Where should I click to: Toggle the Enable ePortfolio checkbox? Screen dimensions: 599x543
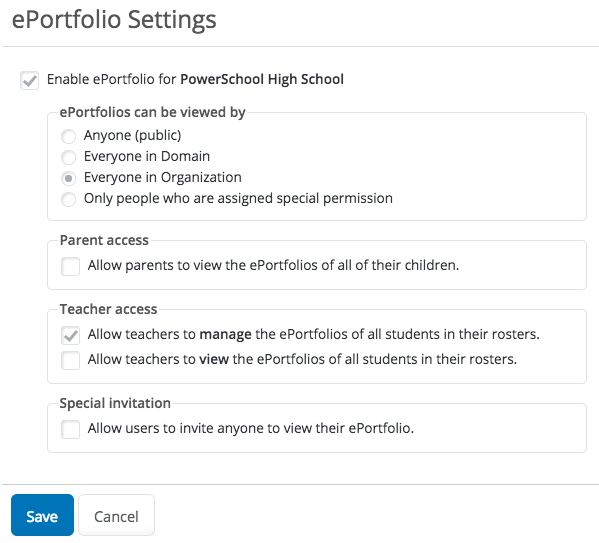29,80
